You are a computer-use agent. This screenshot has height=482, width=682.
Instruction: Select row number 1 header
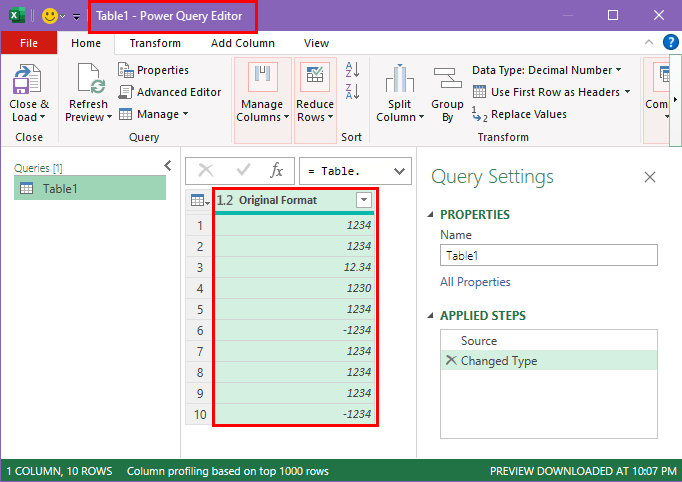(x=200, y=225)
